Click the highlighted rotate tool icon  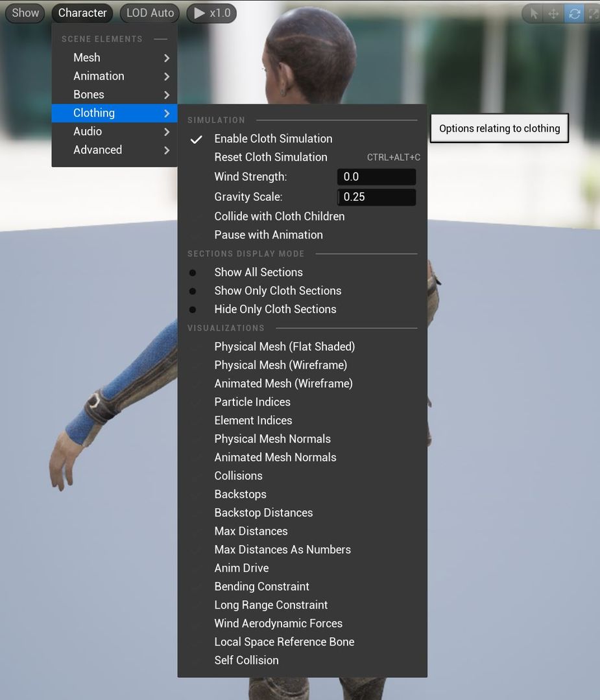pos(573,13)
